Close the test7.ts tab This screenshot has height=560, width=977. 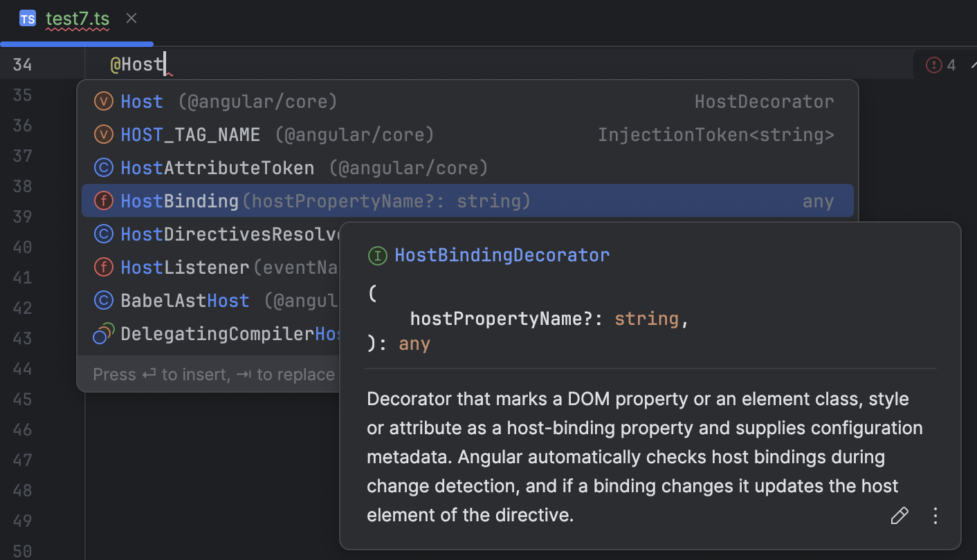click(131, 18)
